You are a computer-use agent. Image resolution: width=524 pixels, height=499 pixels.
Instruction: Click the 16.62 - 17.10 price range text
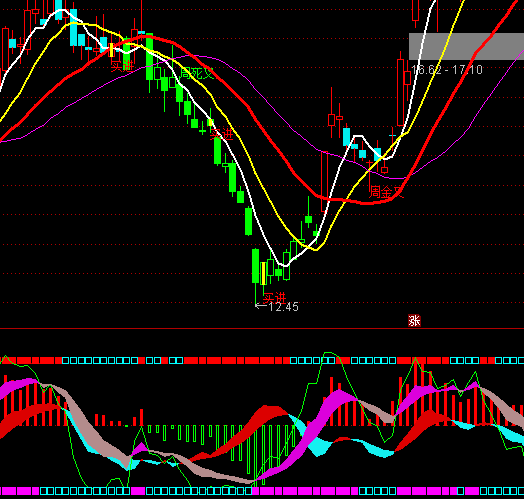(447, 70)
